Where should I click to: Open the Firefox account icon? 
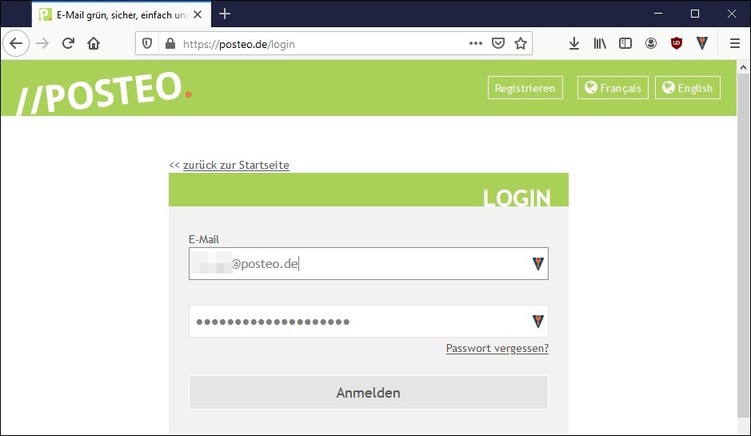point(650,44)
